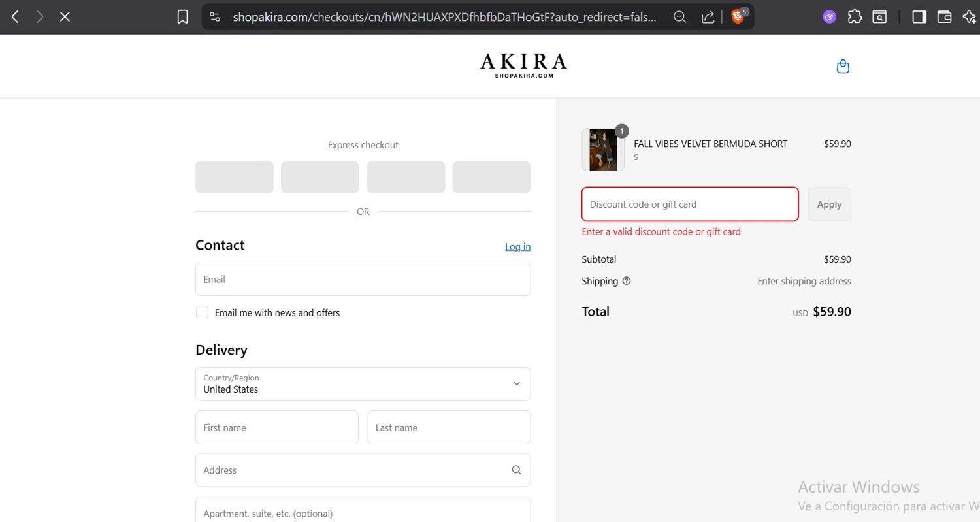Viewport: 980px width, 522px height.
Task: Select the fourth express checkout button
Action: click(491, 177)
